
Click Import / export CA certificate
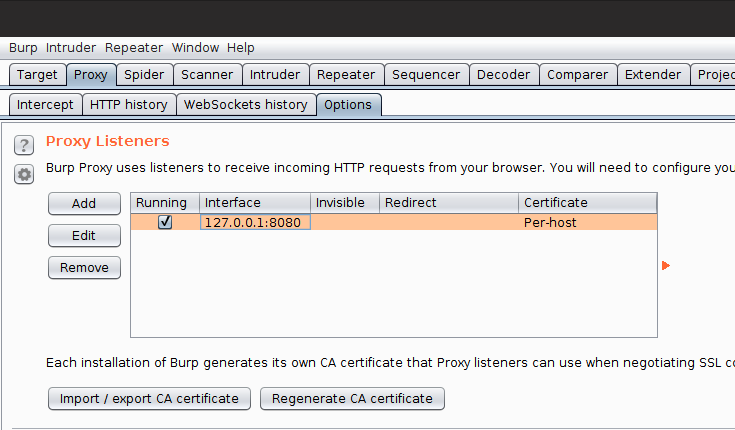coord(149,399)
